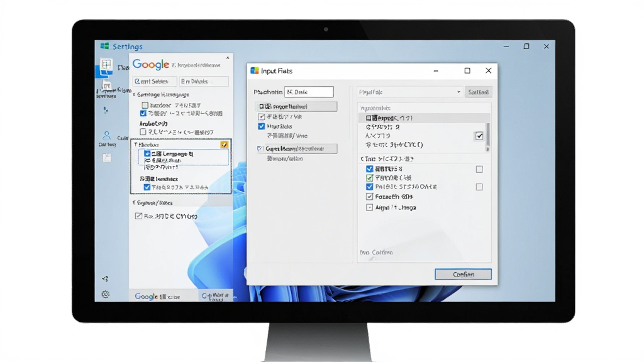Uncheck the checkbox beside the list scrollbar
644x362 pixels.
pos(479,136)
